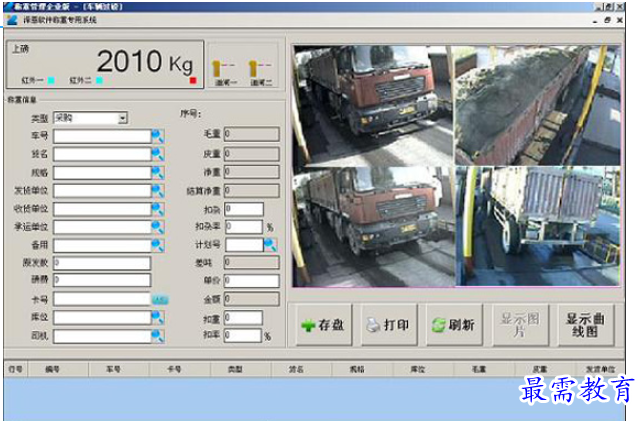Click search icon beside 规格 field
This screenshot has width=643, height=421.
click(158, 173)
